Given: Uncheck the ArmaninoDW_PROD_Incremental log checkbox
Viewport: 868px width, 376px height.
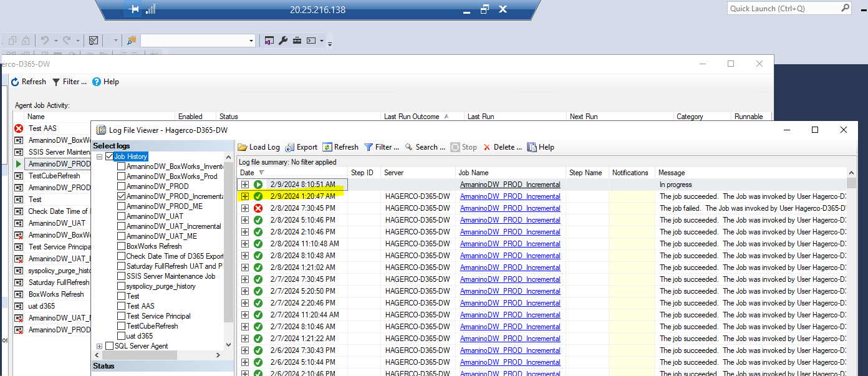Looking at the screenshot, I should 122,196.
